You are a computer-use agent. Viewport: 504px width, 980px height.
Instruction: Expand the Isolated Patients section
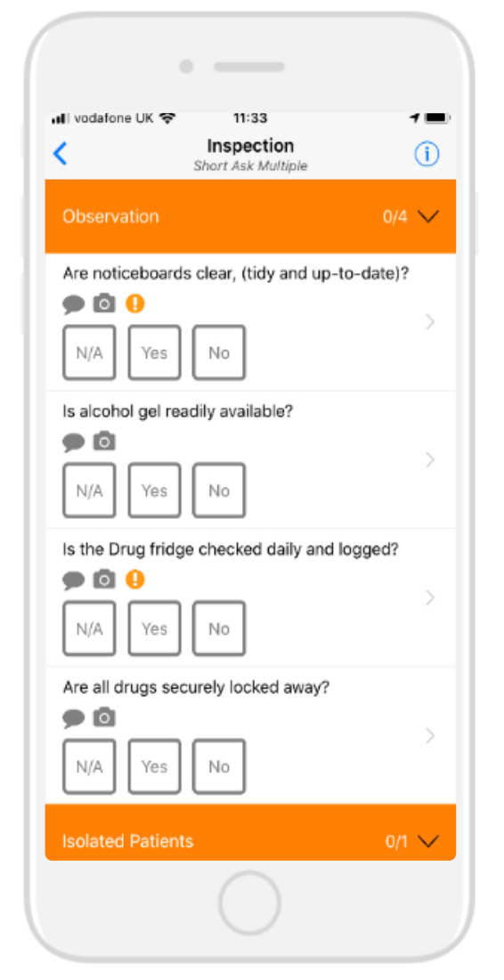(428, 841)
